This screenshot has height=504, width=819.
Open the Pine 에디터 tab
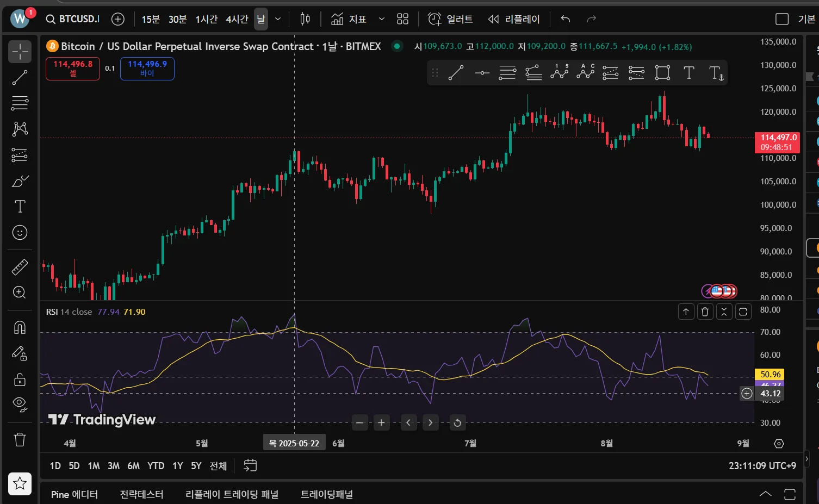[75, 494]
